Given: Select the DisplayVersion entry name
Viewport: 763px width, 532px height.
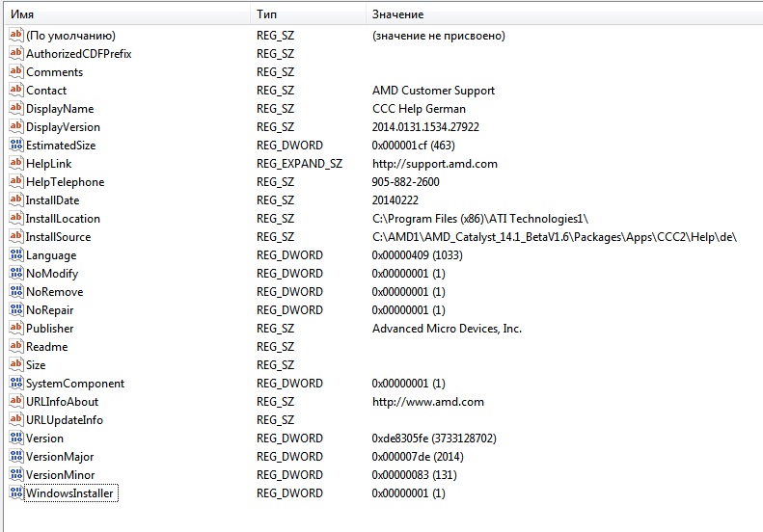Looking at the screenshot, I should click(x=63, y=127).
